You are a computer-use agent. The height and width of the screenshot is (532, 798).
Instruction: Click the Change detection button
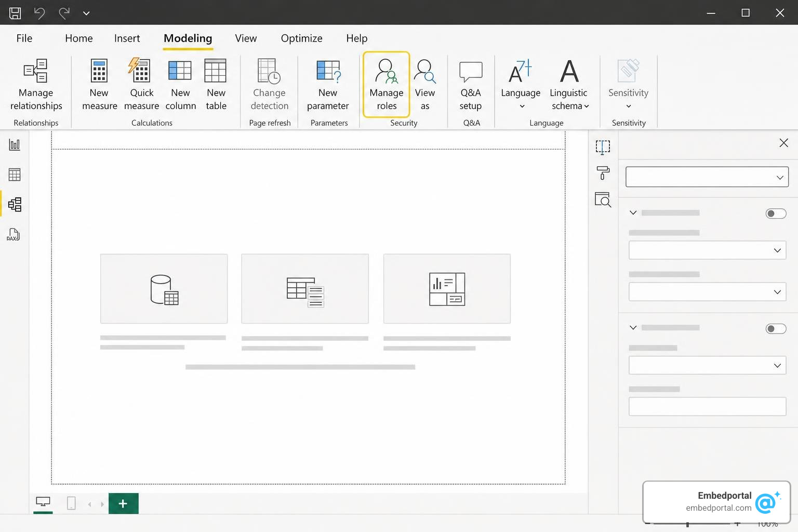(269, 85)
